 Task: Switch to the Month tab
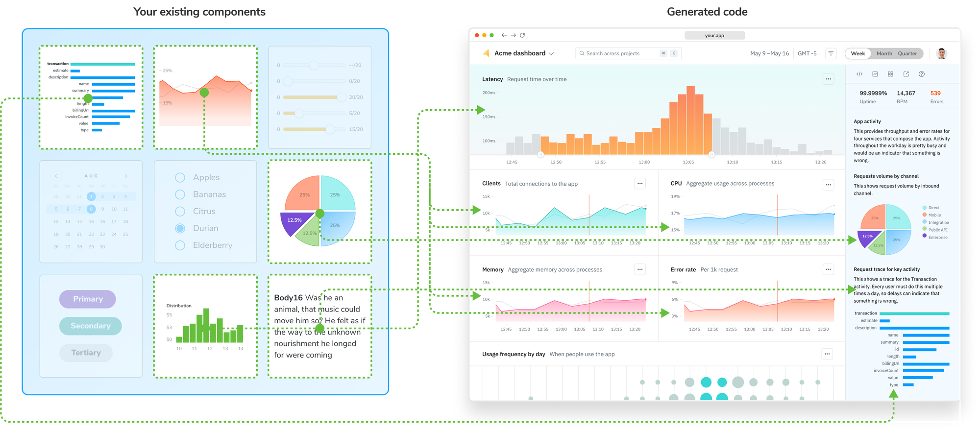(884, 53)
